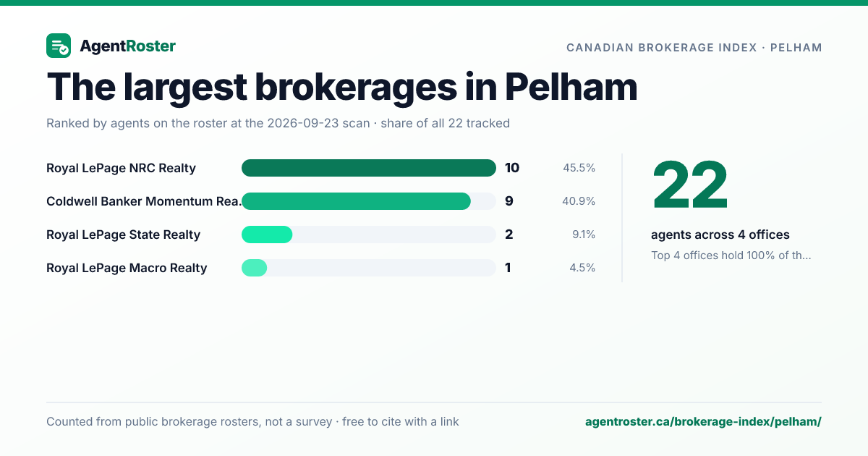Click the Royal LePage NRC Realty label
The width and height of the screenshot is (868, 456).
pyautogui.click(x=121, y=168)
